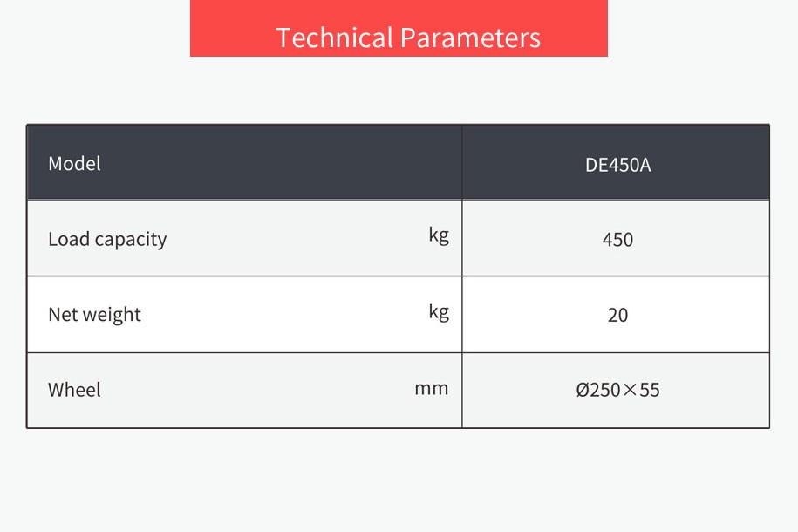Click the mm unit in the Wheel row
This screenshot has width=798, height=532.
[431, 388]
